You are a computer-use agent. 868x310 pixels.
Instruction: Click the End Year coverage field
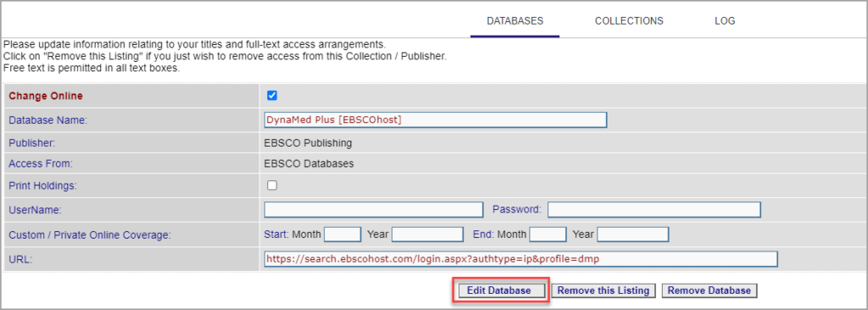[632, 235]
